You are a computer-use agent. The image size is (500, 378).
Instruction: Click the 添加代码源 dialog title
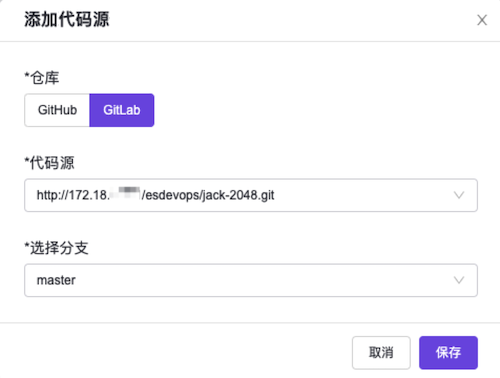67,19
